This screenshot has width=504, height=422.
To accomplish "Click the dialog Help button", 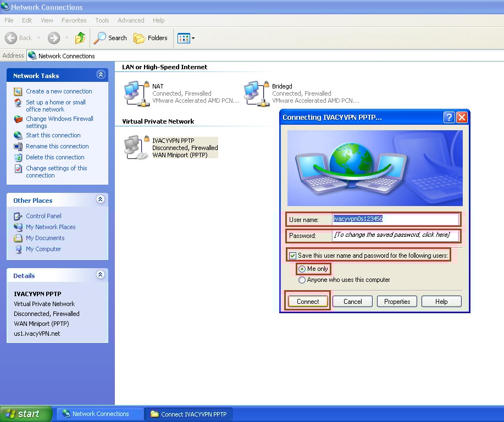I will tap(441, 302).
